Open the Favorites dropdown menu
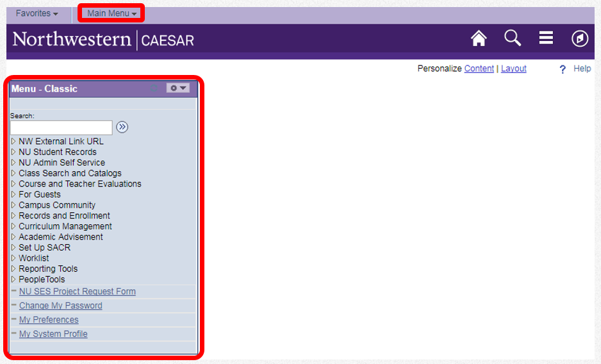This screenshot has width=601, height=364. coord(37,13)
